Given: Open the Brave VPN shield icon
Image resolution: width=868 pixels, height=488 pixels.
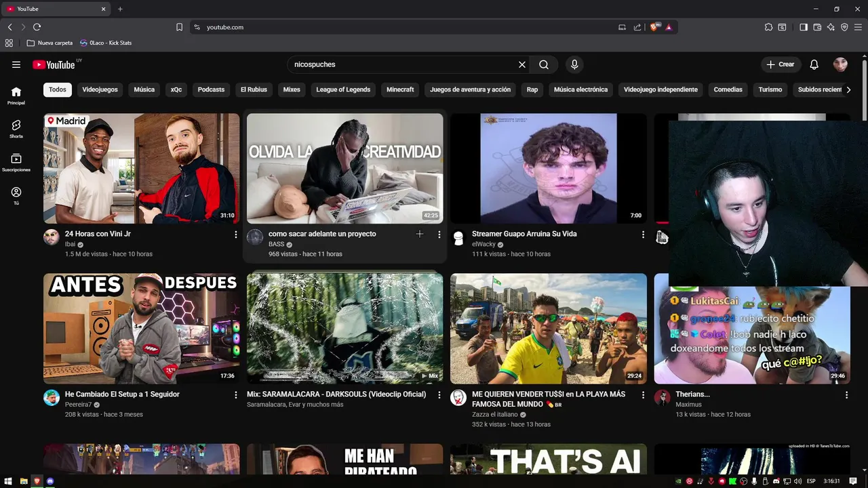Looking at the screenshot, I should click(x=844, y=27).
